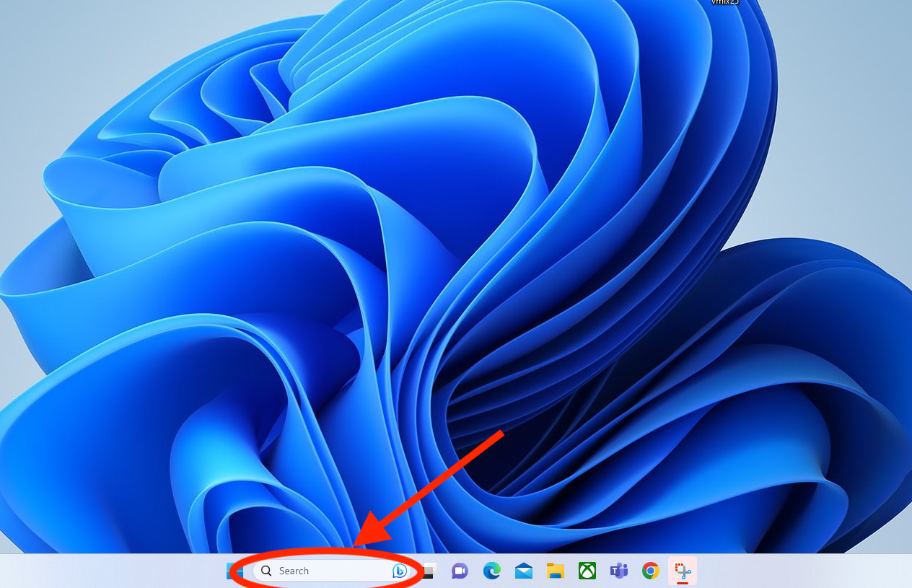912x588 pixels.
Task: Open File Explorer from taskbar
Action: tap(555, 571)
